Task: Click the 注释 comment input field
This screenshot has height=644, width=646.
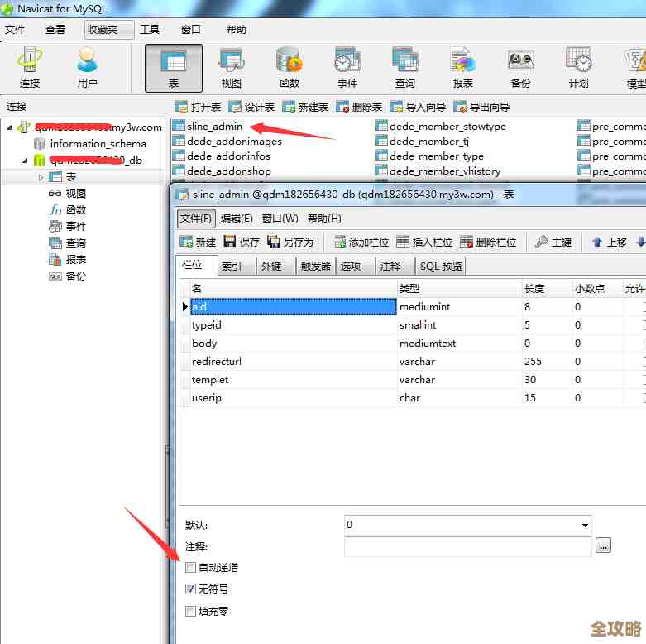Action: [467, 546]
